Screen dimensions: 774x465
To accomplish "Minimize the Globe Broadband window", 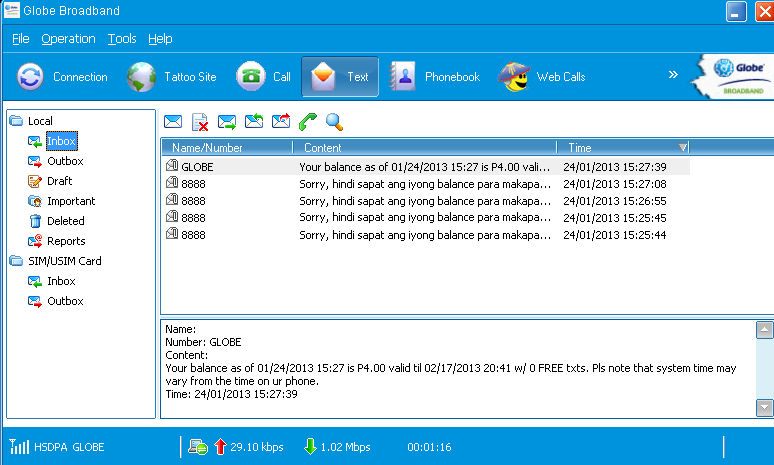I will 736,11.
